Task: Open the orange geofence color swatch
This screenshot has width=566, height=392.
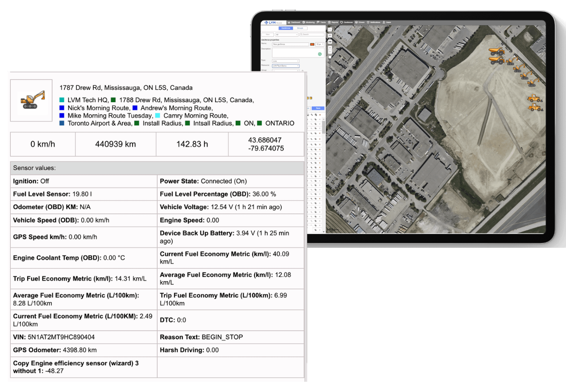Action: pyautogui.click(x=312, y=44)
